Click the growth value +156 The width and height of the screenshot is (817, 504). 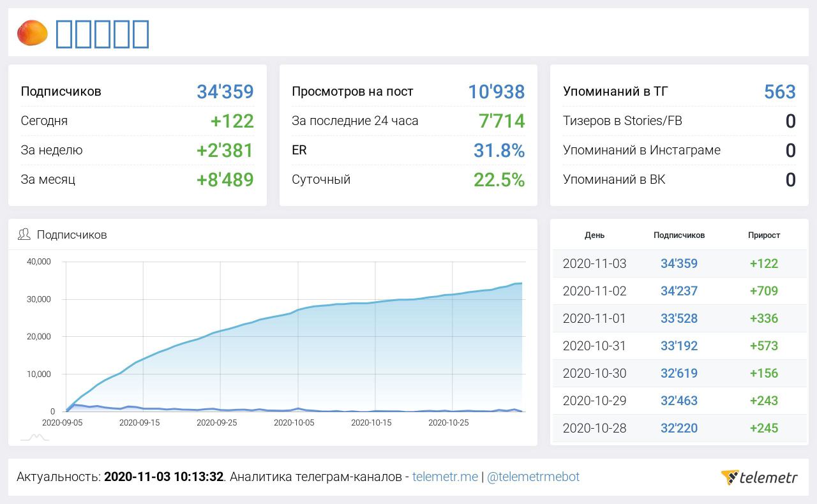coord(764,373)
